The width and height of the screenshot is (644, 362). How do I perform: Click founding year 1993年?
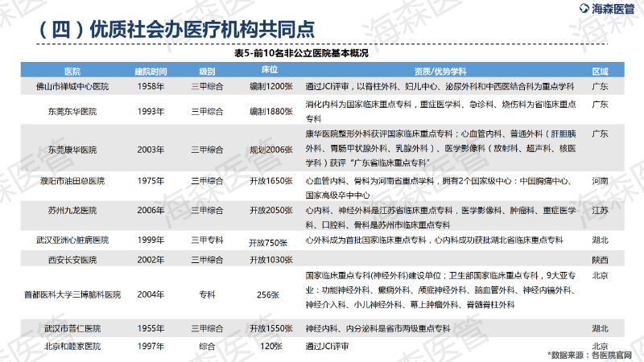pos(151,112)
